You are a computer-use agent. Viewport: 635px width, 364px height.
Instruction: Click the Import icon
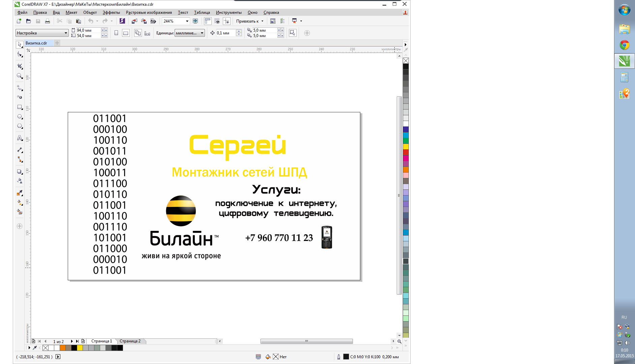134,21
